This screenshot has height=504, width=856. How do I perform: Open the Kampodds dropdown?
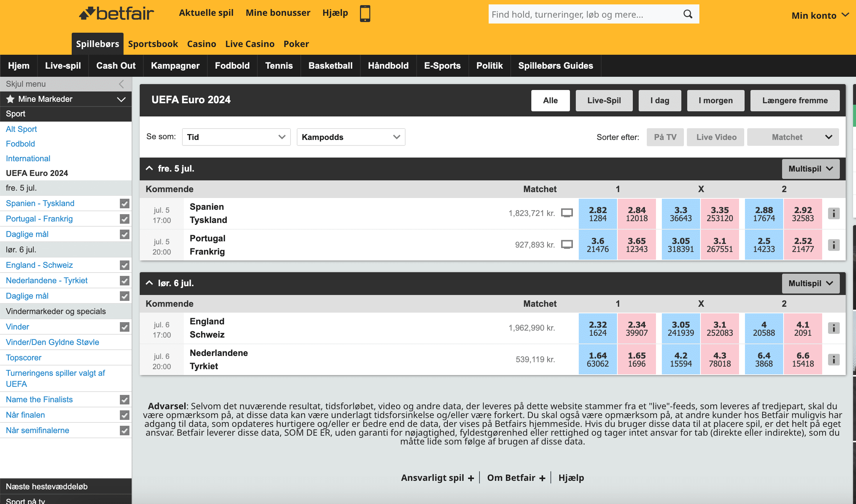tap(351, 137)
